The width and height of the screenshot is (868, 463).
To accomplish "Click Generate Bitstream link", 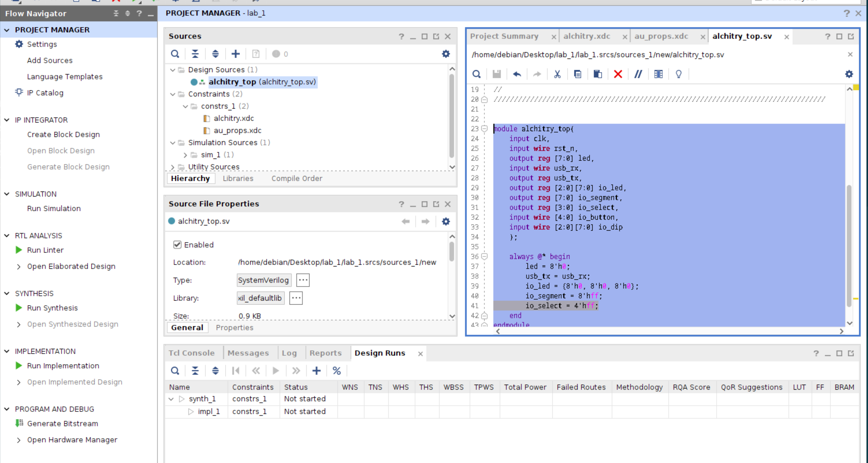I will point(62,423).
